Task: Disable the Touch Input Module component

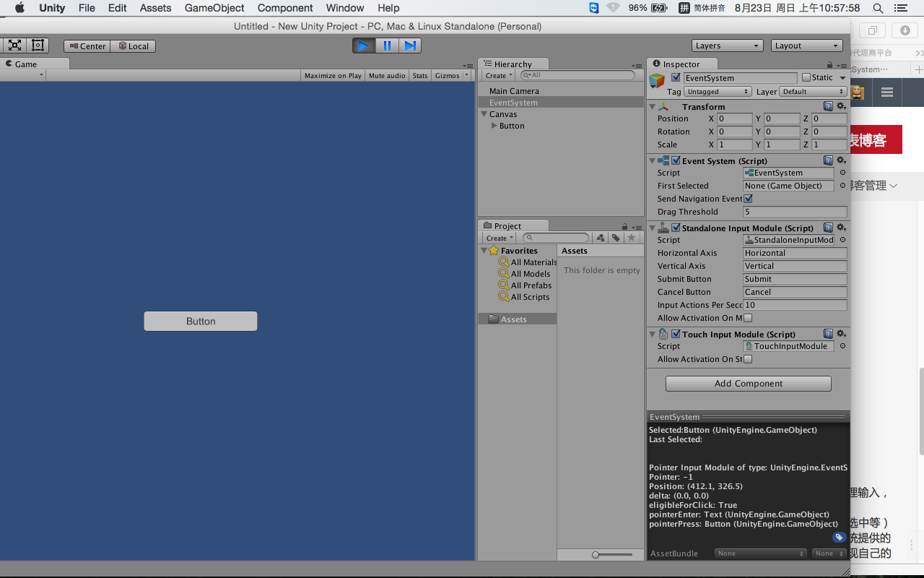Action: tap(676, 334)
